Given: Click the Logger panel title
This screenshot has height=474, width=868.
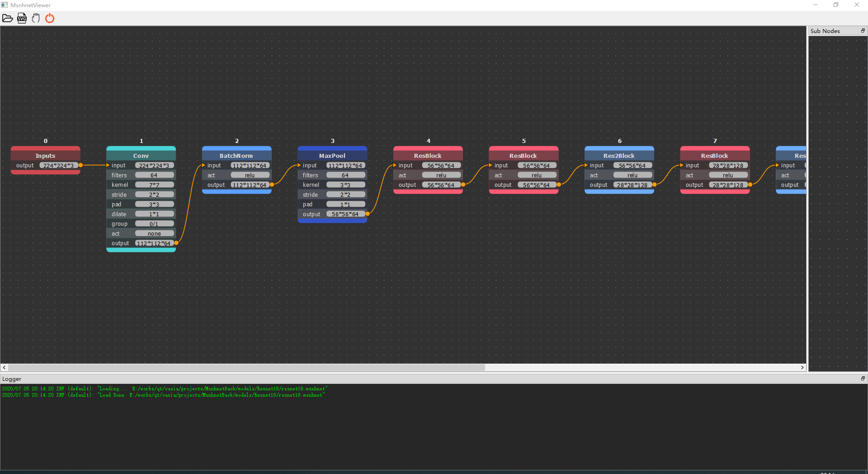Looking at the screenshot, I should point(12,379).
